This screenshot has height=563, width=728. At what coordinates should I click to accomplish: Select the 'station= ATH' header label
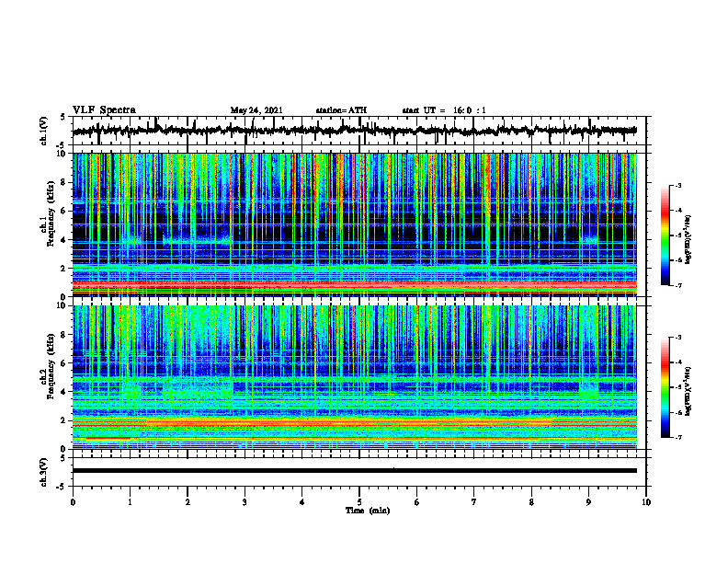[x=341, y=110]
